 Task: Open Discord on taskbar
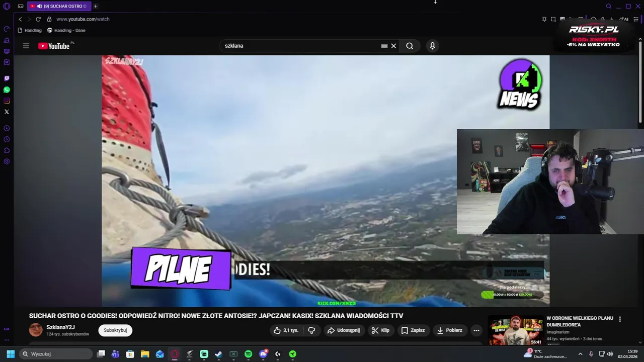(263, 354)
